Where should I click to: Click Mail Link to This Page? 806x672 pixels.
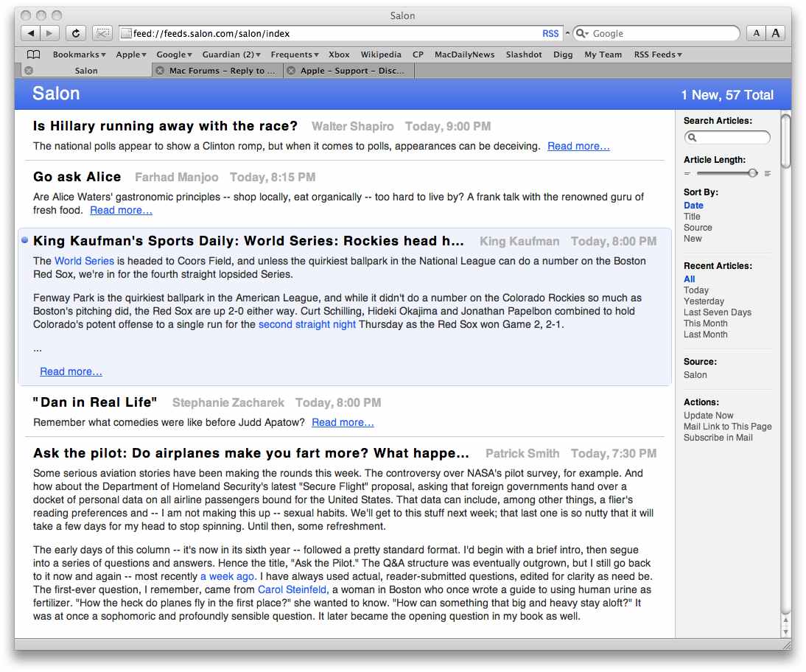pos(727,426)
